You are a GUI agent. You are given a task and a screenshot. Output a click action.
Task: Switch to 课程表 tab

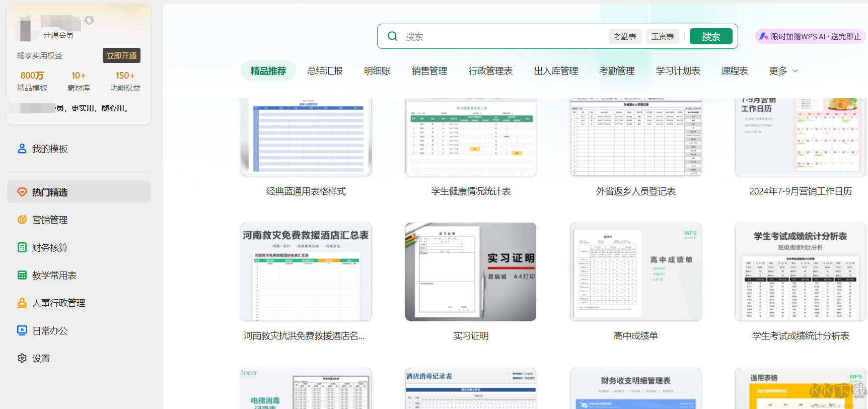[x=735, y=71]
